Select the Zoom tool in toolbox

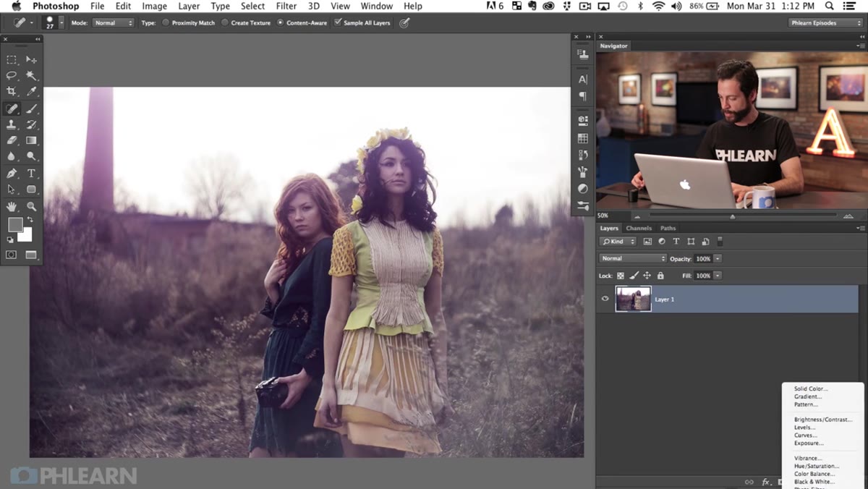click(31, 206)
